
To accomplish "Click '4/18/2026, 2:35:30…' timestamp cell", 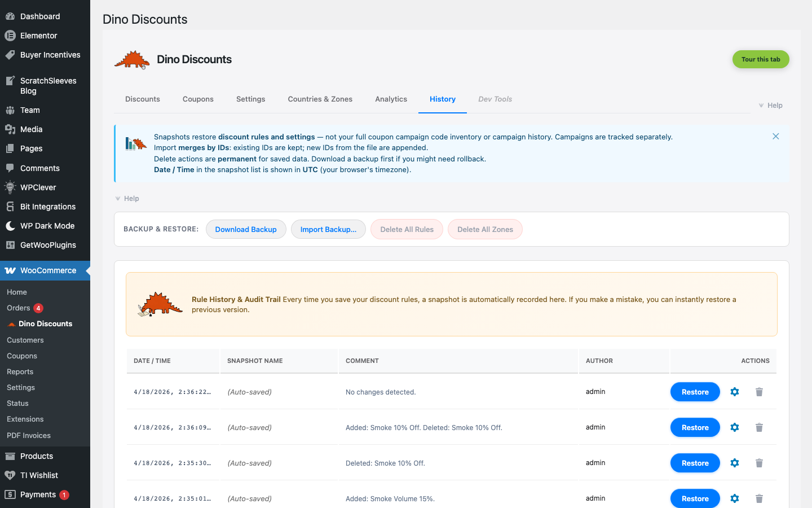I will coord(173,463).
